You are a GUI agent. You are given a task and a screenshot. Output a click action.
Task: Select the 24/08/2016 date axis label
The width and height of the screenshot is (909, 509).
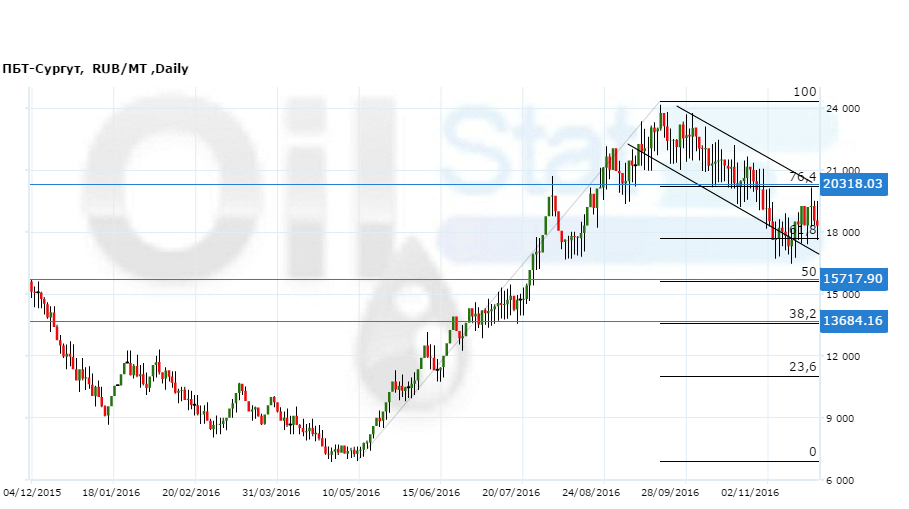[591, 493]
